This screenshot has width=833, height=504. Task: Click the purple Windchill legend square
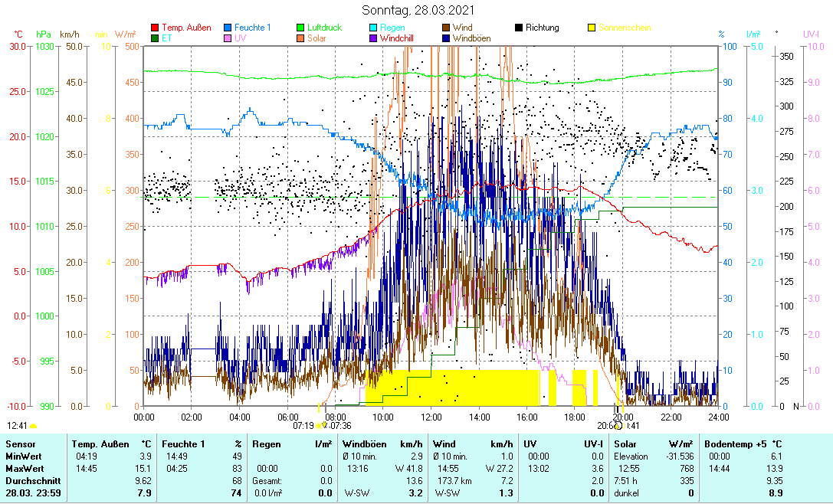374,38
